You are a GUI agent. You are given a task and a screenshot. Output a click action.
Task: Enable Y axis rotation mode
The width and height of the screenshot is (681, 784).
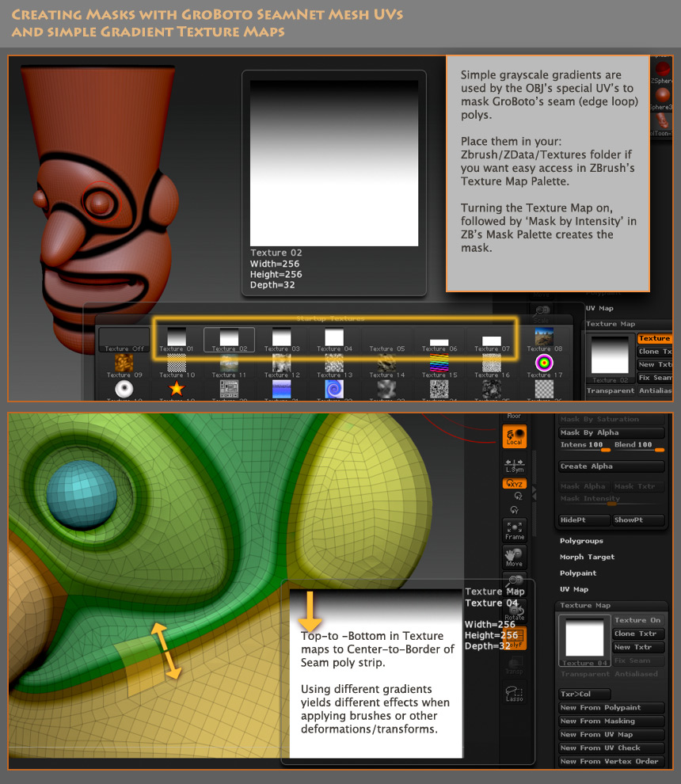point(514,509)
